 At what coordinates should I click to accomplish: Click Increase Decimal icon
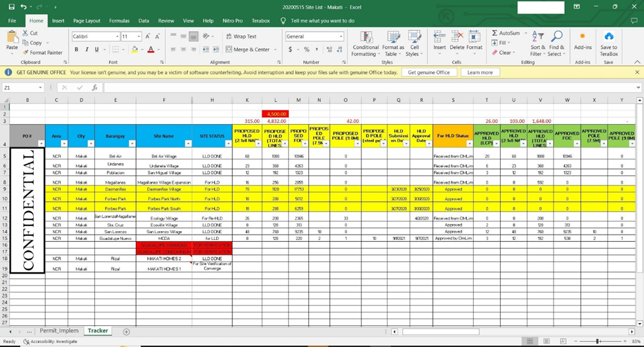(330, 50)
